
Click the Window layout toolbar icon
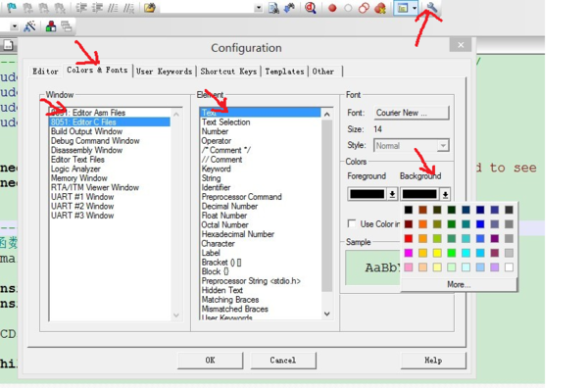pos(403,8)
